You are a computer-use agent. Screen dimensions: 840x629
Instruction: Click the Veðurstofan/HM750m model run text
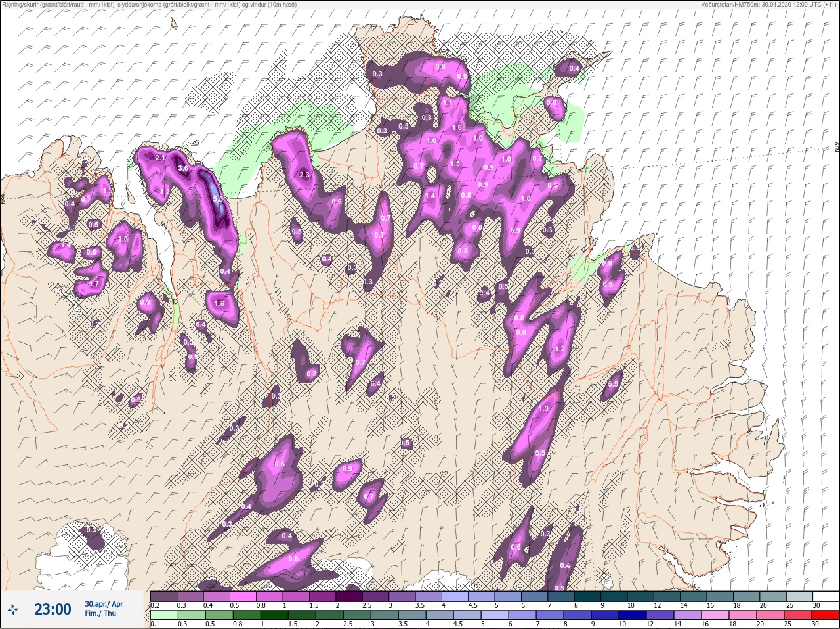tap(768, 5)
